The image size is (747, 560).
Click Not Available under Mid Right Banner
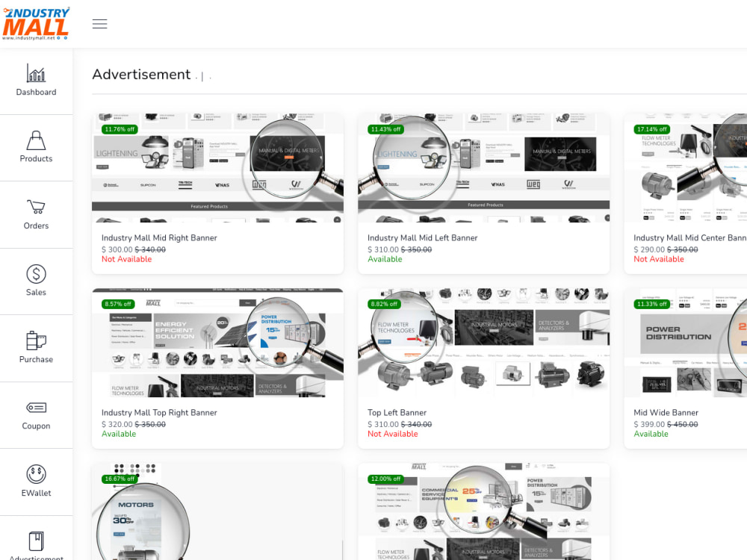(x=126, y=259)
